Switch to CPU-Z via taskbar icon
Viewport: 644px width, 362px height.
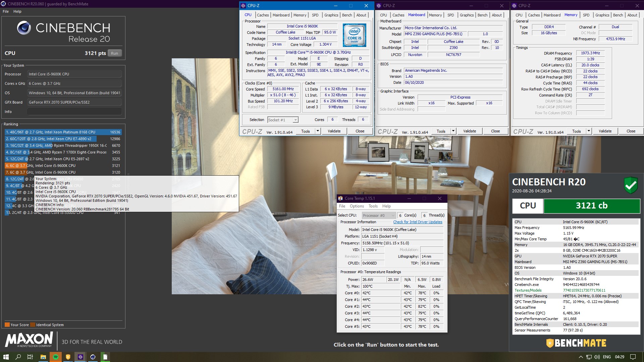pos(80,357)
